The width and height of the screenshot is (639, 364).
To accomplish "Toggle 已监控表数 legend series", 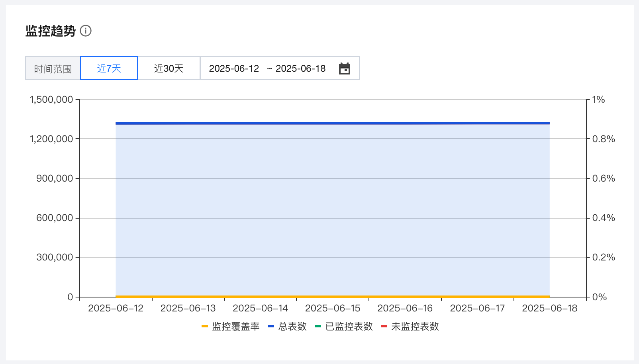I will coord(349,327).
